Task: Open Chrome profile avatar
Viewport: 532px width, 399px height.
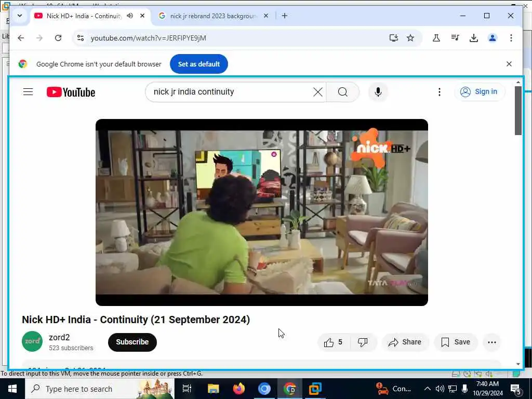Action: (493, 38)
